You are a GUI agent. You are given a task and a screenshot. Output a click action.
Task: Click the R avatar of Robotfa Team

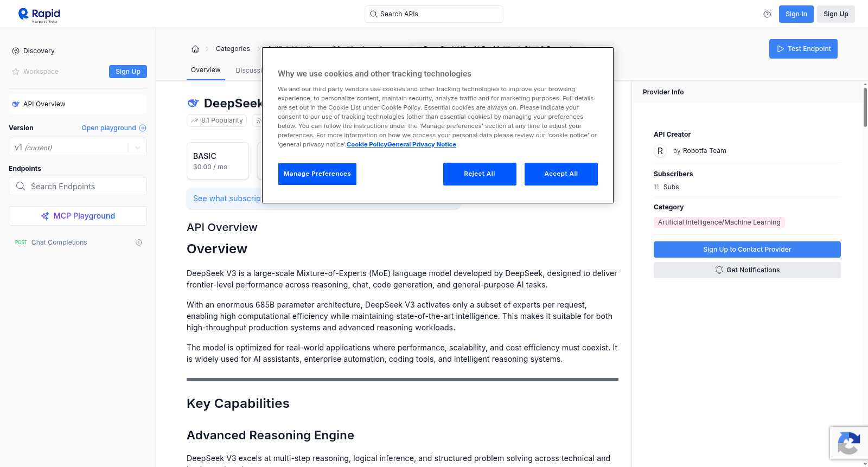(x=660, y=151)
